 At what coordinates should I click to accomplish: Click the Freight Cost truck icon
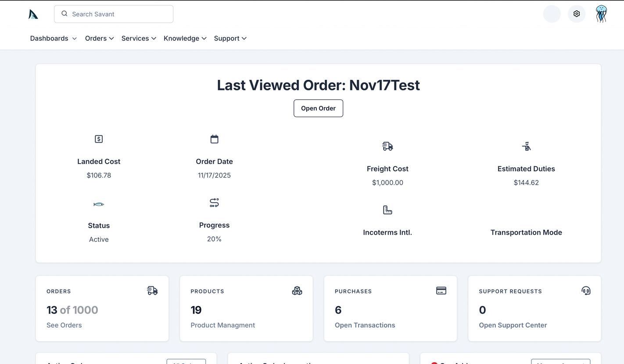click(x=387, y=146)
